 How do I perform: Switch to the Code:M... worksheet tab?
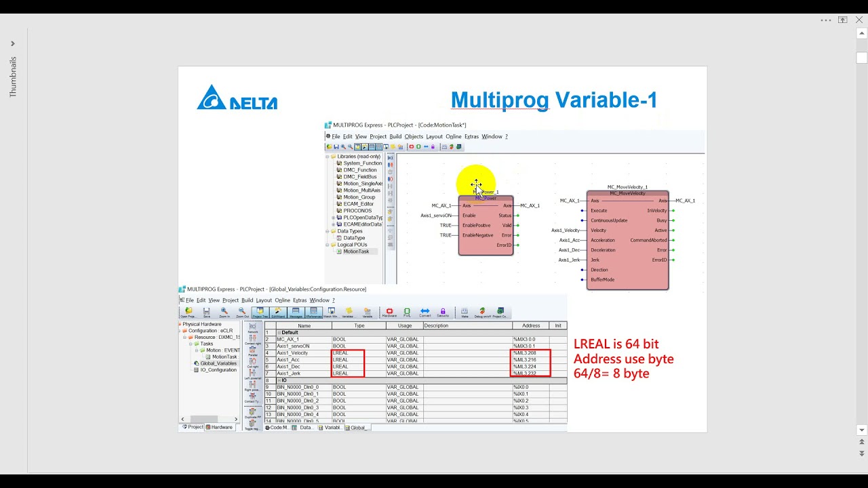point(278,428)
